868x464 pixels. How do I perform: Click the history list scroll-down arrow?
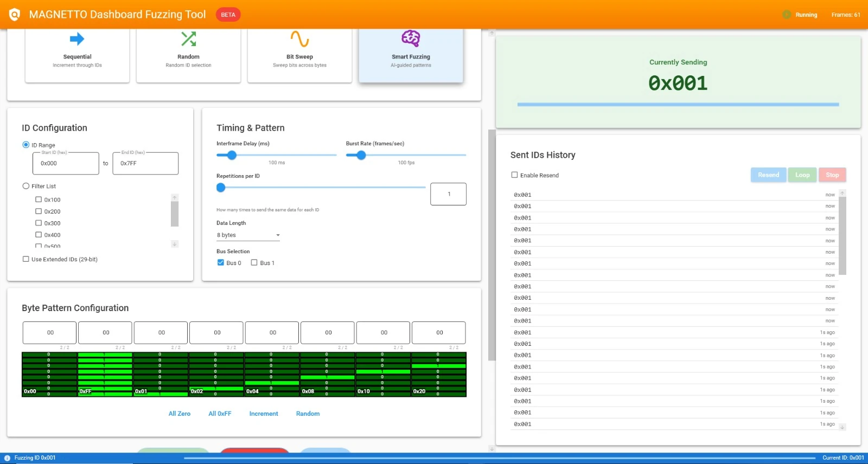point(843,427)
